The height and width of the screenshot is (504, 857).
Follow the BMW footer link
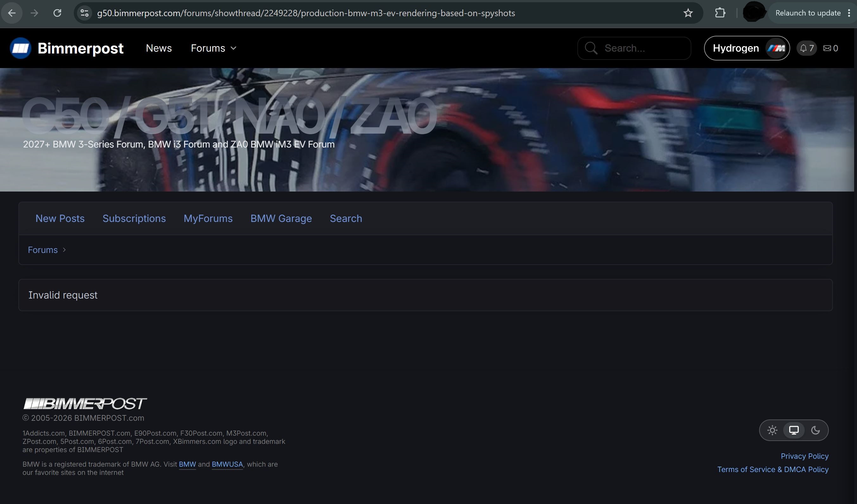coord(187,464)
